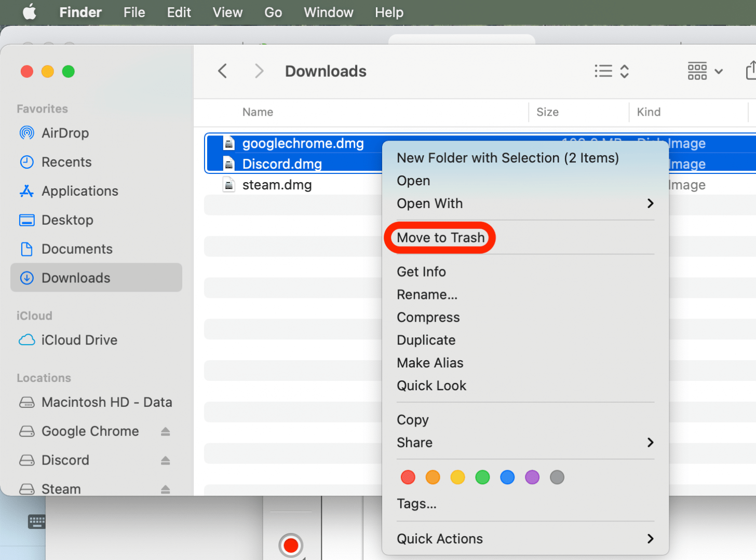Select Compress in the context menu
This screenshot has height=560, width=756.
(x=428, y=317)
